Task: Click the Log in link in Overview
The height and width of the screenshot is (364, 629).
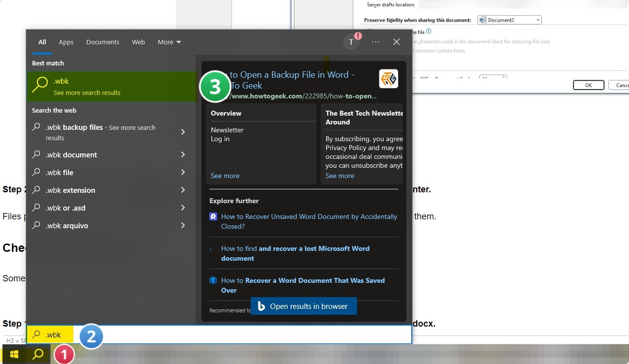Action: pyautogui.click(x=220, y=139)
